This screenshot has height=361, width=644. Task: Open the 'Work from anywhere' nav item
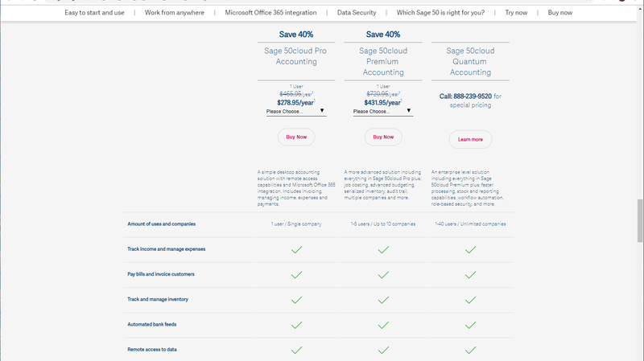tap(175, 13)
